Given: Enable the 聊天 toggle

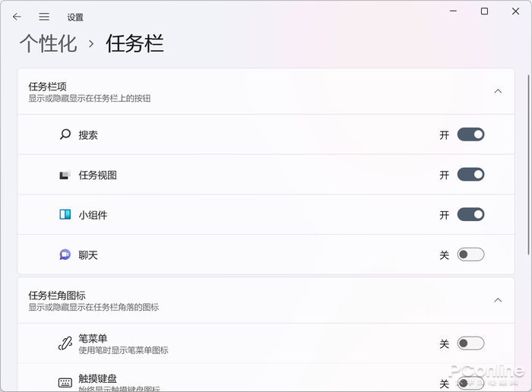Looking at the screenshot, I should [x=470, y=255].
